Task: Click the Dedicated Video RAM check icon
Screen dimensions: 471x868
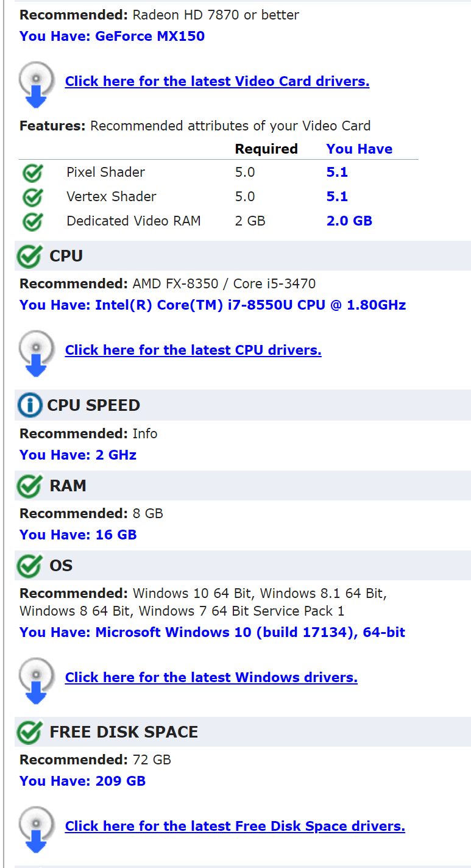Action: tap(32, 221)
